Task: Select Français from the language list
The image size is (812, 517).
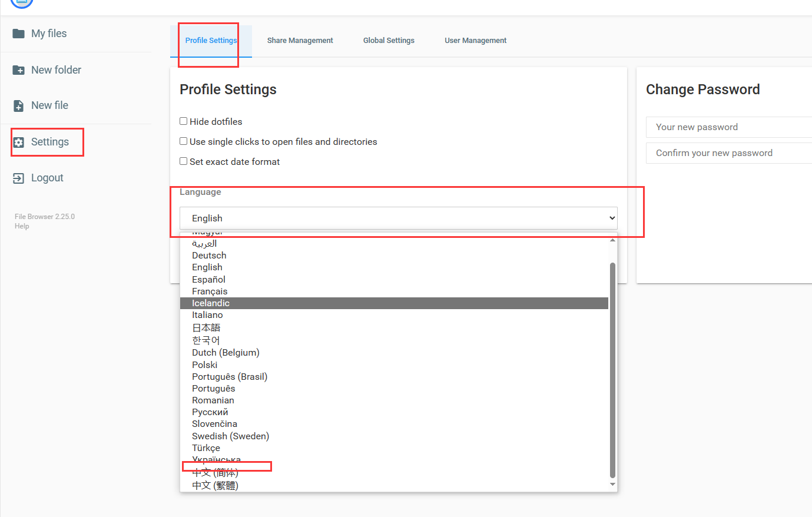Action: [x=394, y=291]
